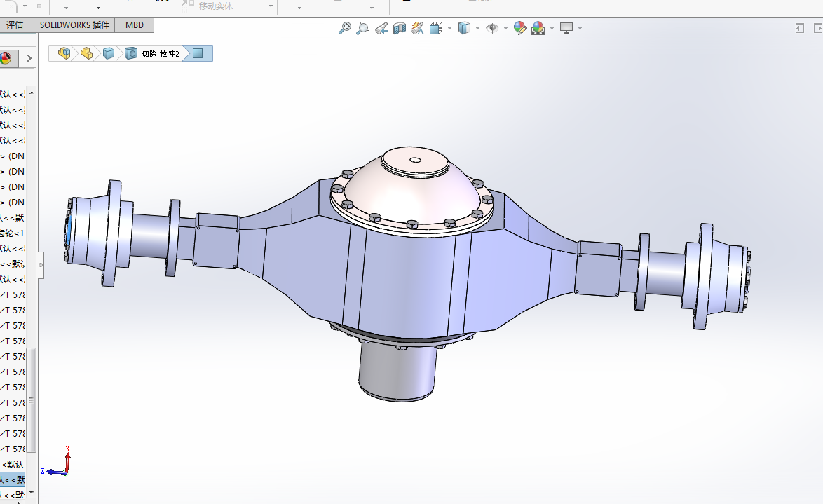Image resolution: width=823 pixels, height=504 pixels.
Task: Toggle the Hide/Show Items eye icon
Action: [492, 28]
